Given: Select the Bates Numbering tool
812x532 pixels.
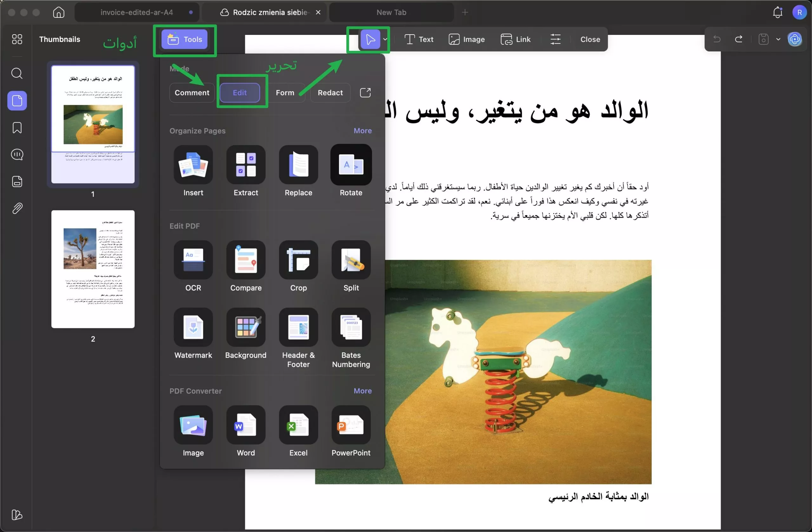Looking at the screenshot, I should click(351, 328).
